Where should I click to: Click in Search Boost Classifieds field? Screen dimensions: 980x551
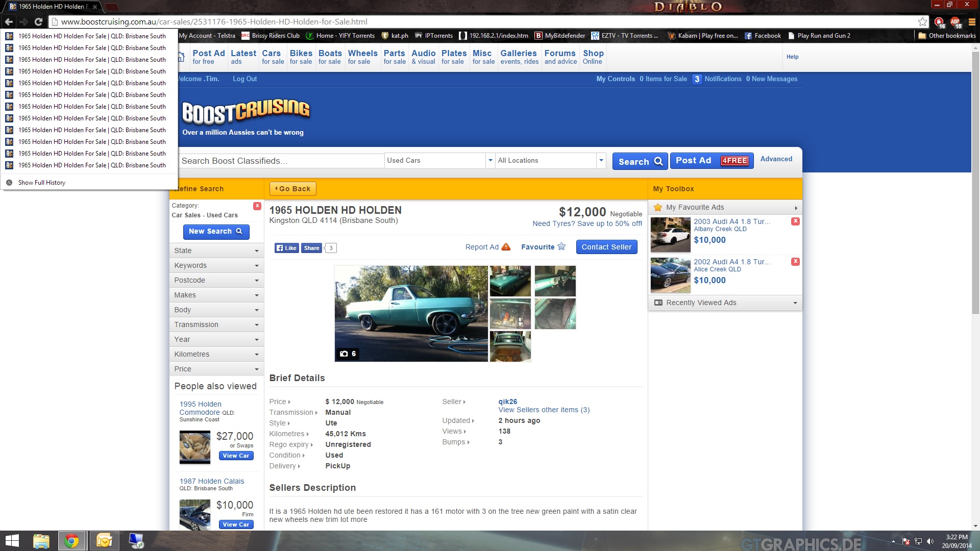(x=281, y=161)
